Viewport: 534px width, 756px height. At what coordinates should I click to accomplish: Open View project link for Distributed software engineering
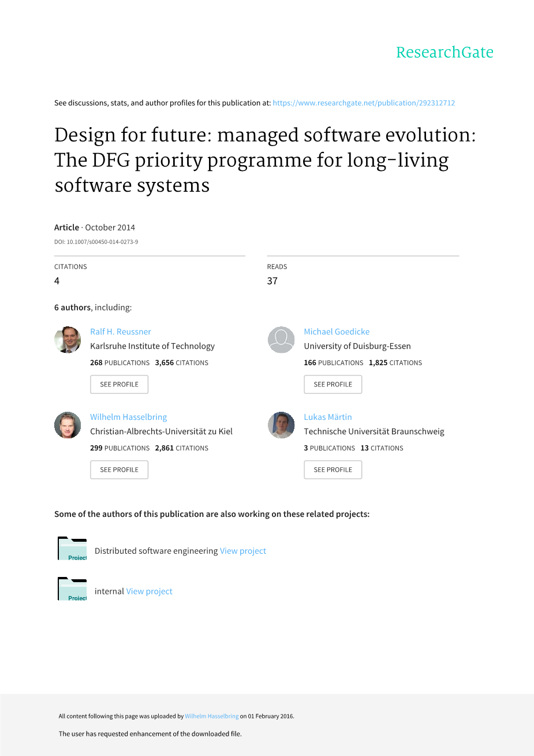[243, 552]
